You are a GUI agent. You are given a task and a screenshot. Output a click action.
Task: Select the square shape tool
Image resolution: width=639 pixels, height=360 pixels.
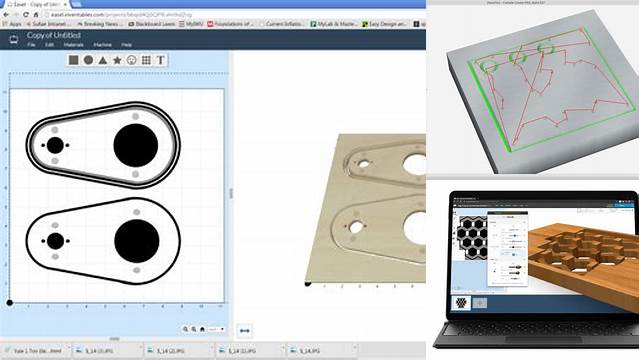click(x=74, y=60)
